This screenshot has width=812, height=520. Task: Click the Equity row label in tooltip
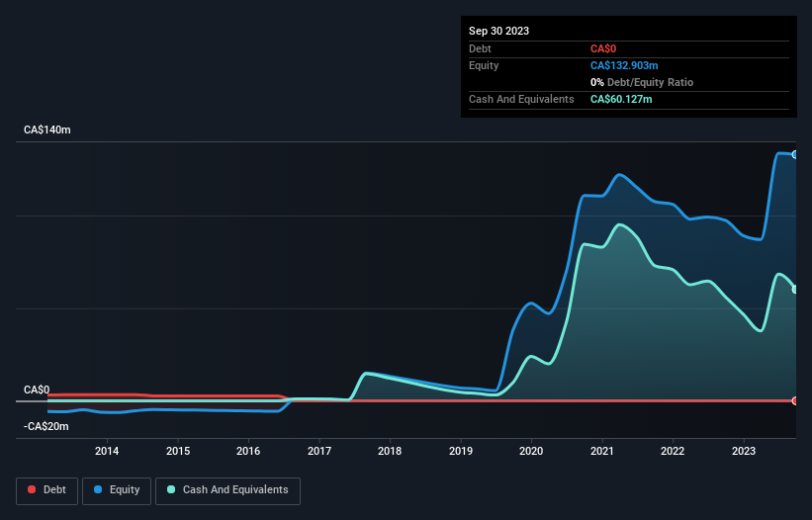[484, 65]
